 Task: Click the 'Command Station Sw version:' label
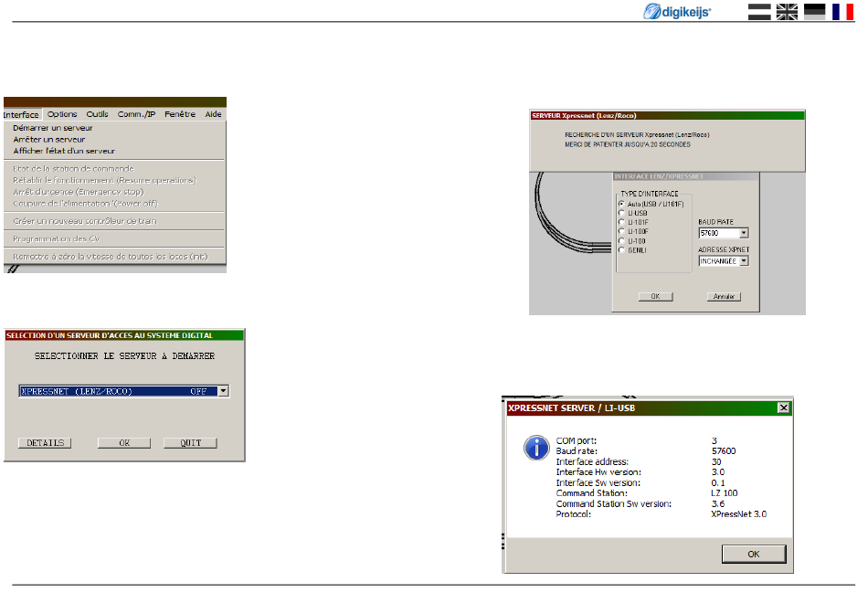tap(614, 504)
